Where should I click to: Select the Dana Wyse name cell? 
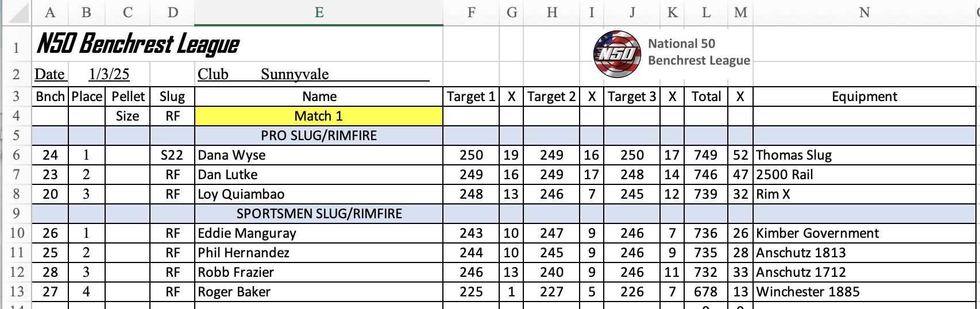tap(319, 155)
